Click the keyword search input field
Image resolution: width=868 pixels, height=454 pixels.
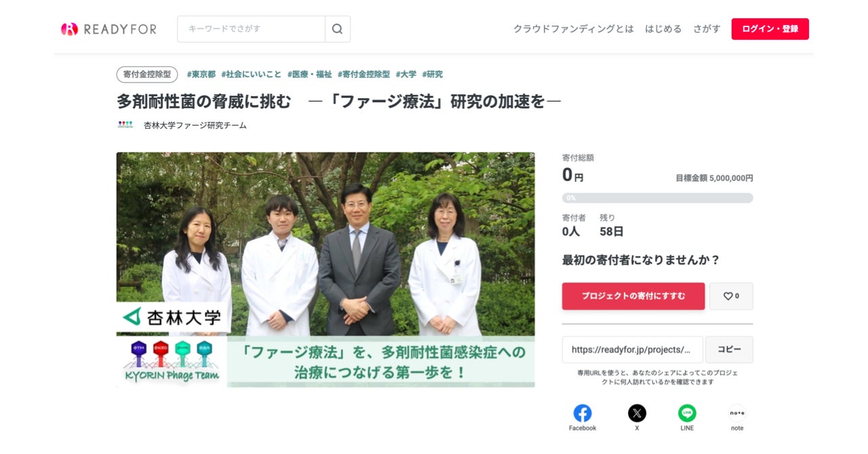pos(251,29)
